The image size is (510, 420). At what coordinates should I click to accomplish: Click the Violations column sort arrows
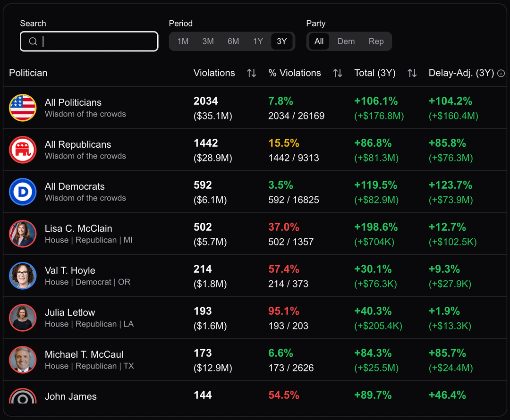point(252,73)
